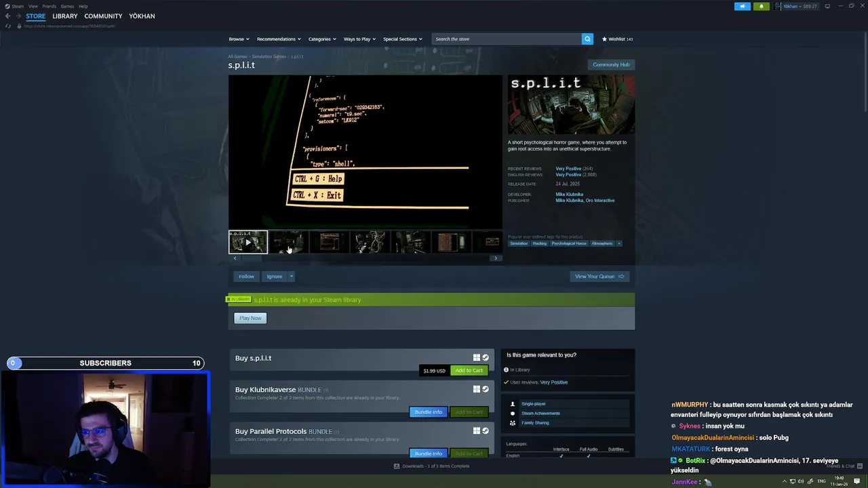Click the page refresh icon

(x=8, y=26)
